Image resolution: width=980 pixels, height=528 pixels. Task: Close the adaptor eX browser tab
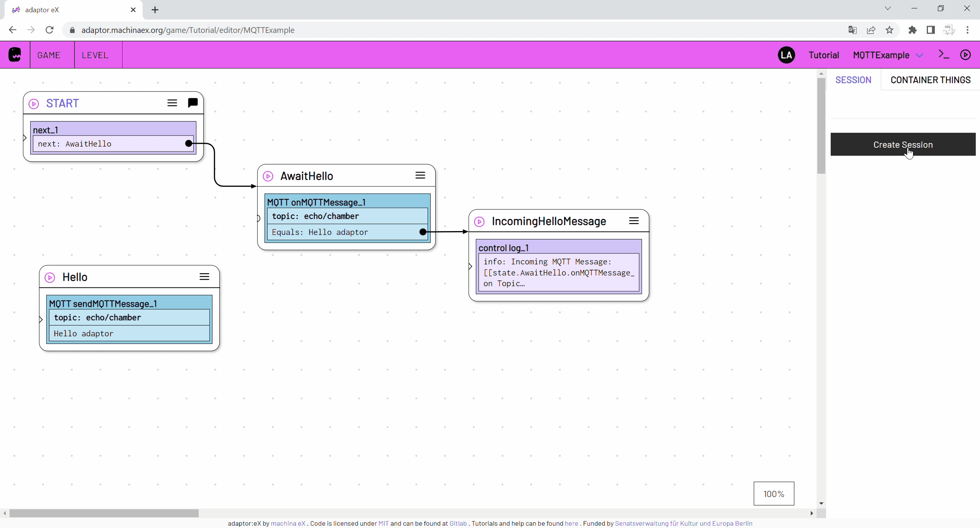pyautogui.click(x=133, y=10)
